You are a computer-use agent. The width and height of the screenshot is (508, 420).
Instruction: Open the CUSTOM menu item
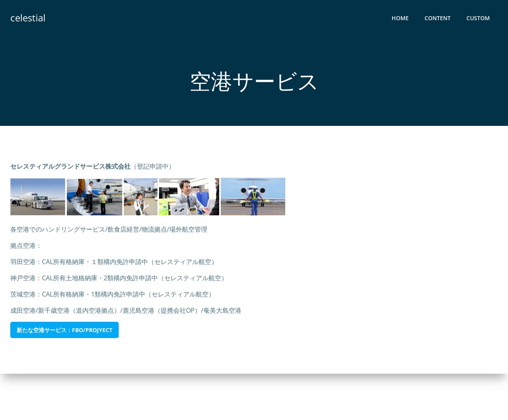478,18
